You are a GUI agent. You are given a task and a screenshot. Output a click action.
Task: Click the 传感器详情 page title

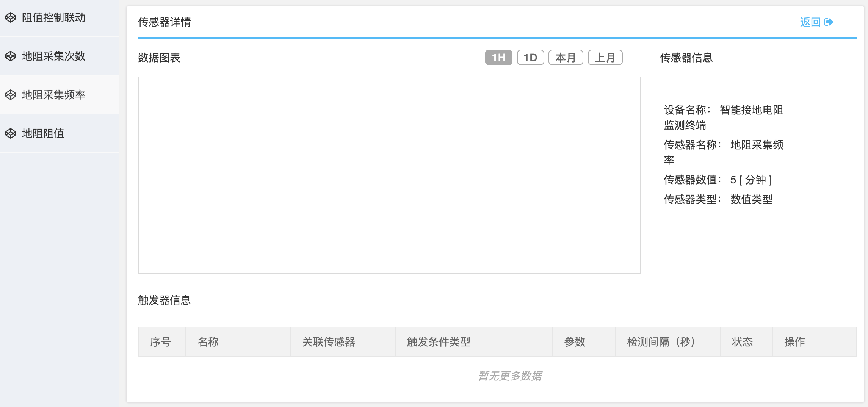click(x=165, y=22)
